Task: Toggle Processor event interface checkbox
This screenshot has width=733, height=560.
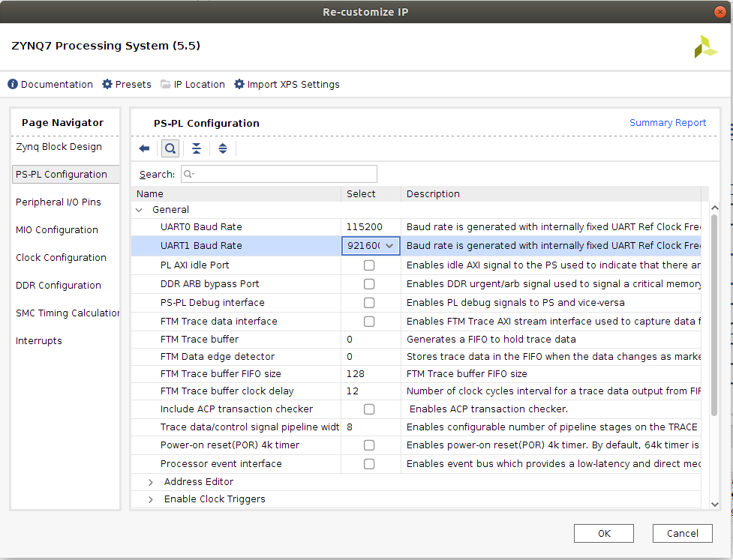Action: click(369, 464)
